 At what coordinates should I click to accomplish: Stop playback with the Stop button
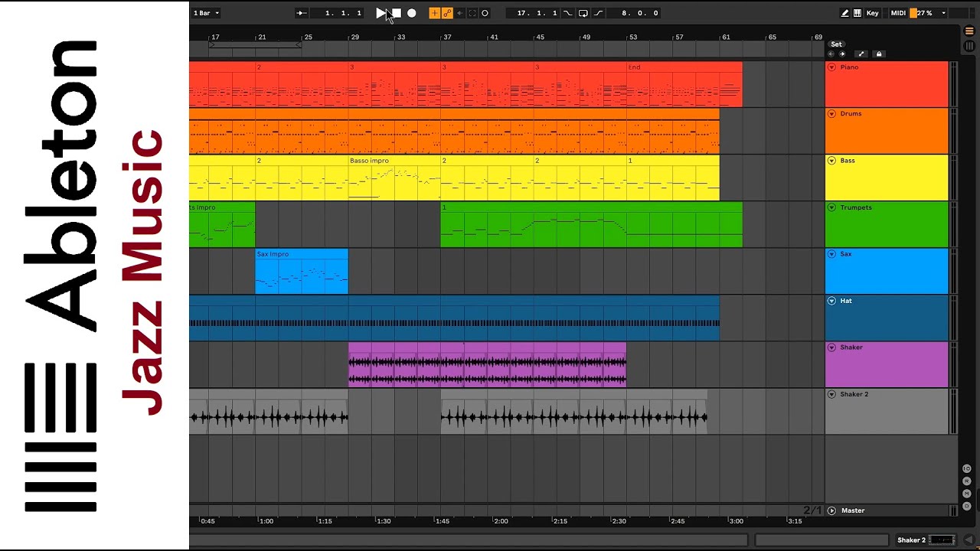click(x=397, y=13)
